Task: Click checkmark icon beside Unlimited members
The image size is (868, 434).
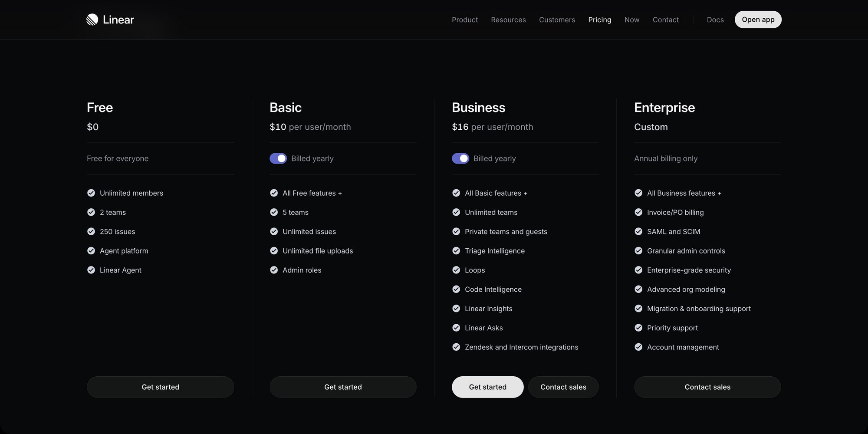Action: click(x=91, y=193)
